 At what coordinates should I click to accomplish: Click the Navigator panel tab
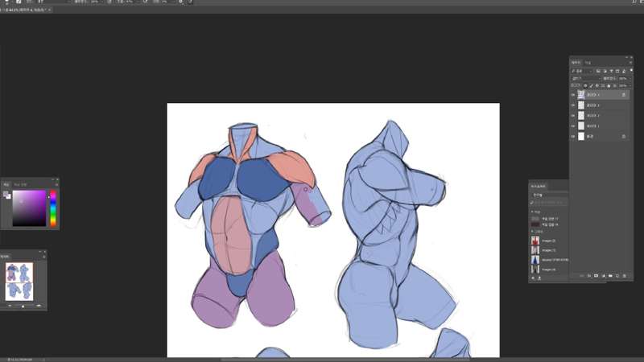tap(5, 257)
